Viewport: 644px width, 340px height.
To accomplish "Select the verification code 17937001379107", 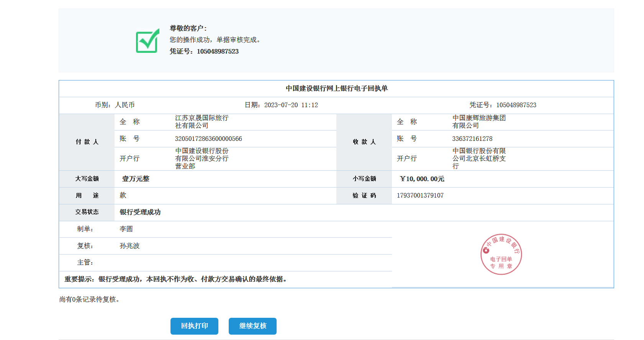I will point(420,195).
